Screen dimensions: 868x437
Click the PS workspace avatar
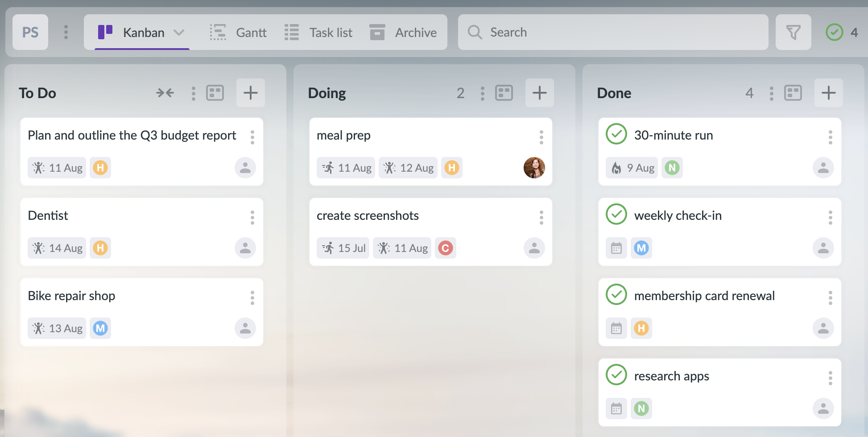point(30,32)
